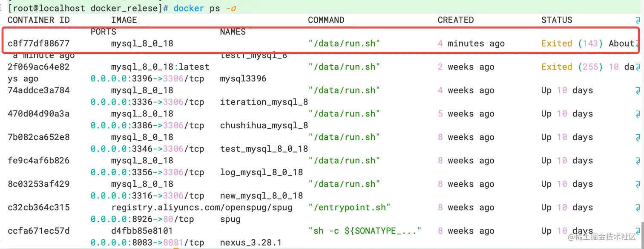Select container ID 470d04d90a3a
Image resolution: width=644 pixels, height=249 pixels.
click(39, 114)
